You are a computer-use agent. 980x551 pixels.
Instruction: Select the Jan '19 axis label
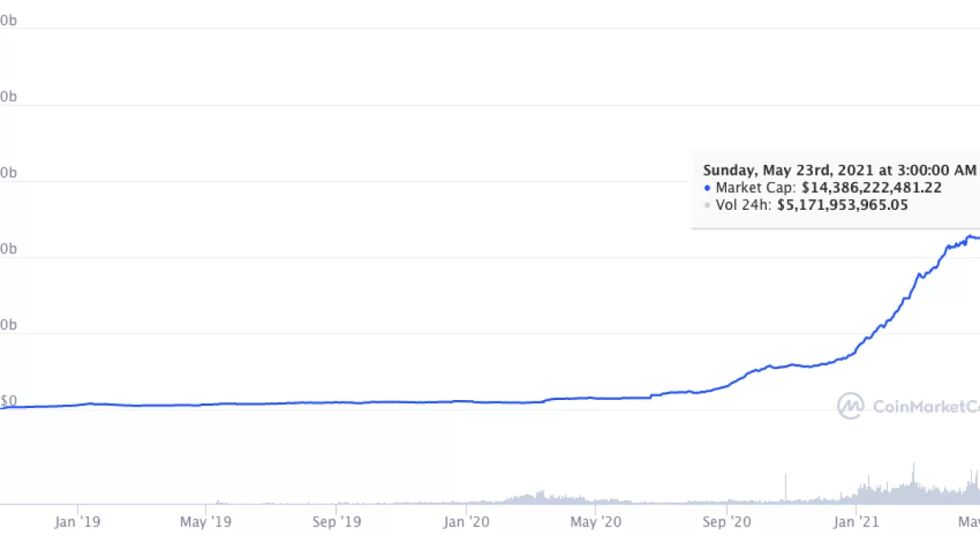pyautogui.click(x=78, y=521)
